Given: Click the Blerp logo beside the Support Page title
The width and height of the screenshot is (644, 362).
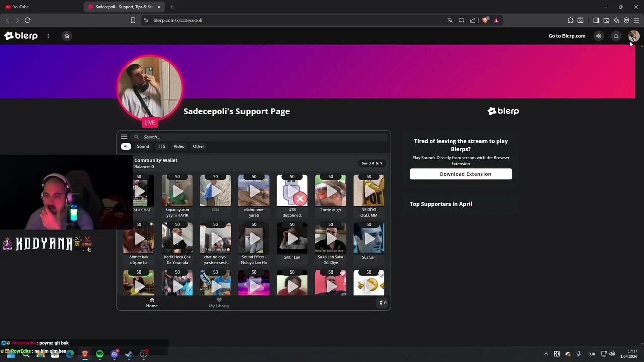Looking at the screenshot, I should pyautogui.click(x=503, y=111).
